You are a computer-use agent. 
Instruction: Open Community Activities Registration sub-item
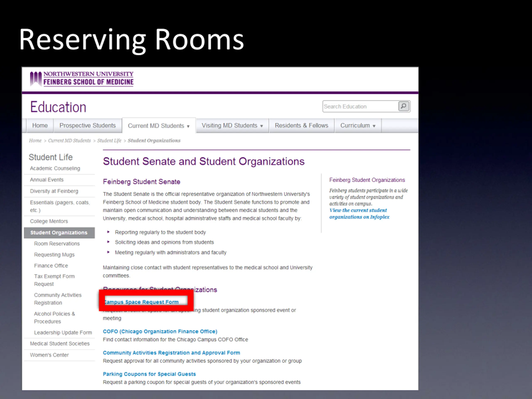(x=58, y=299)
